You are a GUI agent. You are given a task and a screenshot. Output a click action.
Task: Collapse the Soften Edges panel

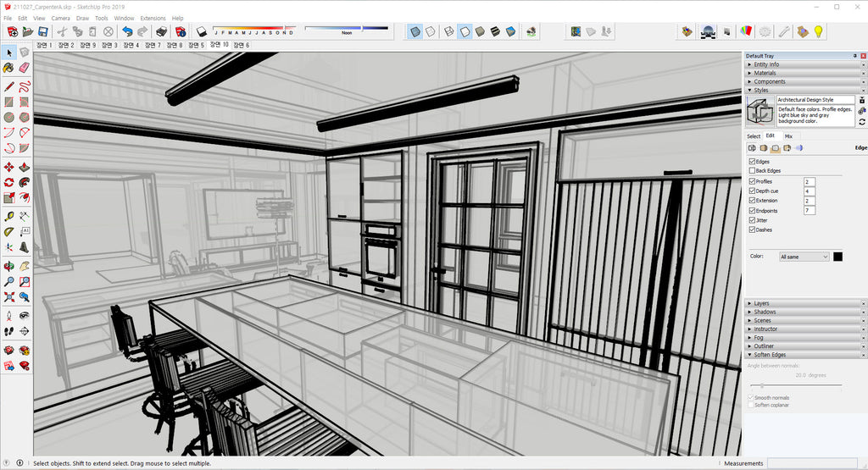click(x=805, y=355)
